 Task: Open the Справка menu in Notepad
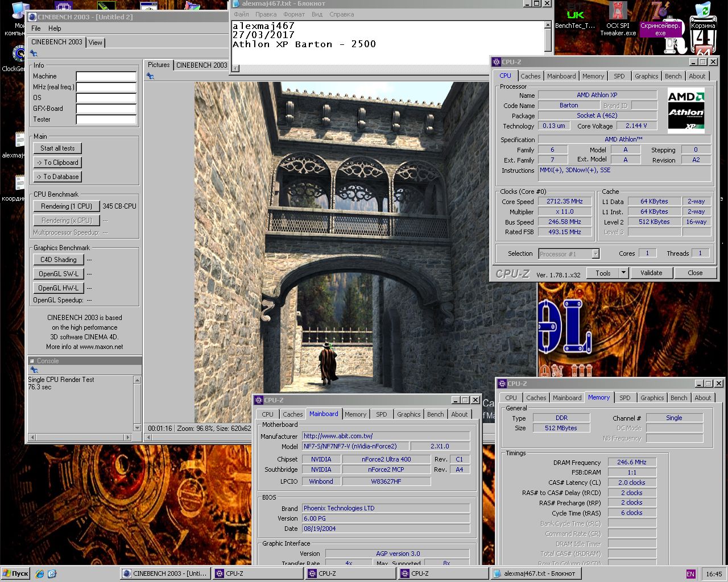pos(342,14)
